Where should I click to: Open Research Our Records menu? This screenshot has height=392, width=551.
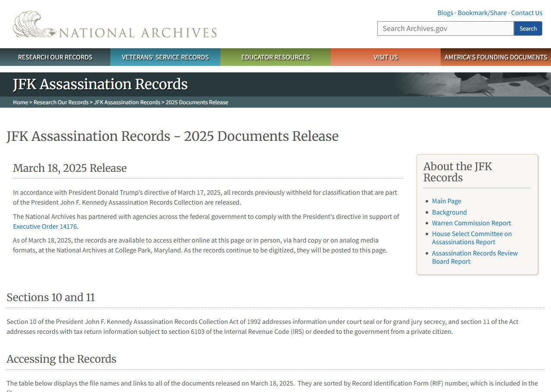55,57
